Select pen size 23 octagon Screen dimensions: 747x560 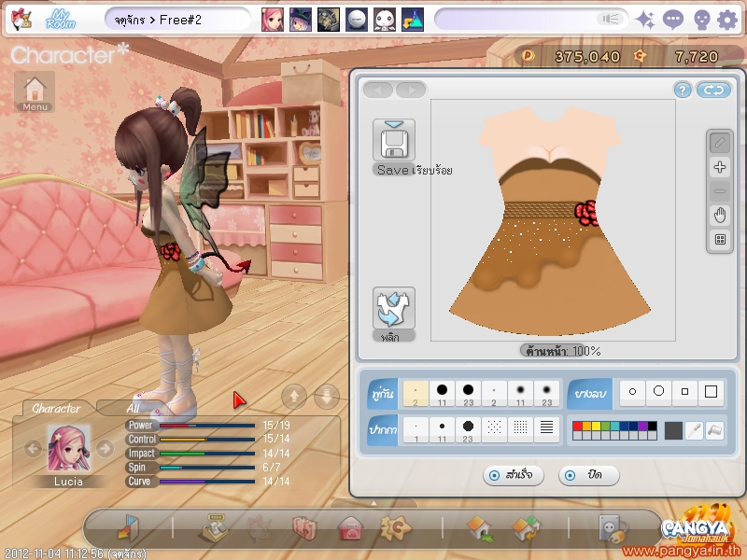point(469,430)
